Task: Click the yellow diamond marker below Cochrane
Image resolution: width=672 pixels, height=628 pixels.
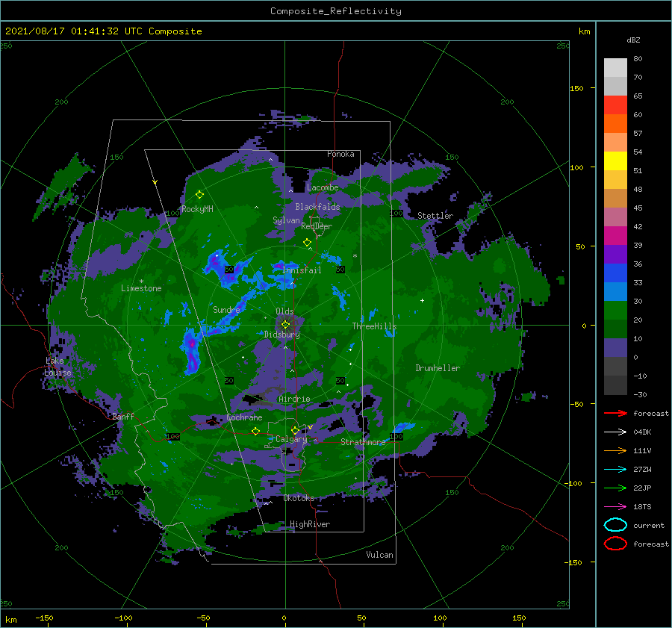Action: tap(255, 431)
